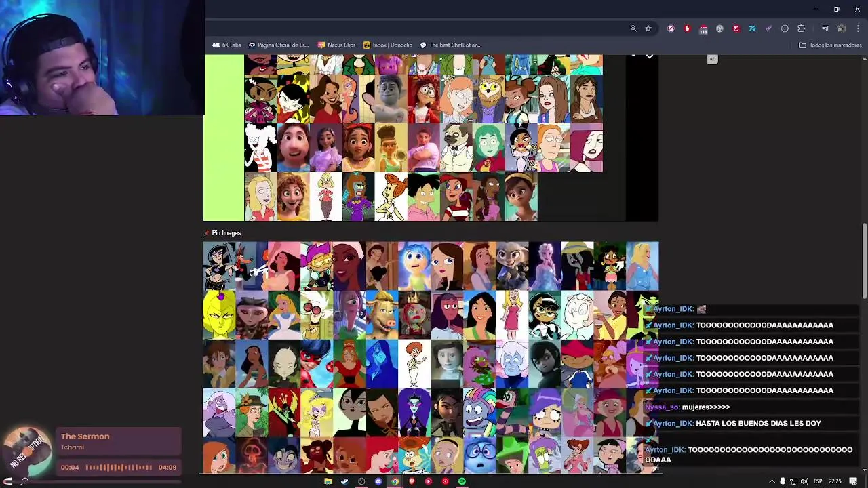Open the 6K Labs bookmark
Viewport: 868px width, 488px height.
coord(226,45)
